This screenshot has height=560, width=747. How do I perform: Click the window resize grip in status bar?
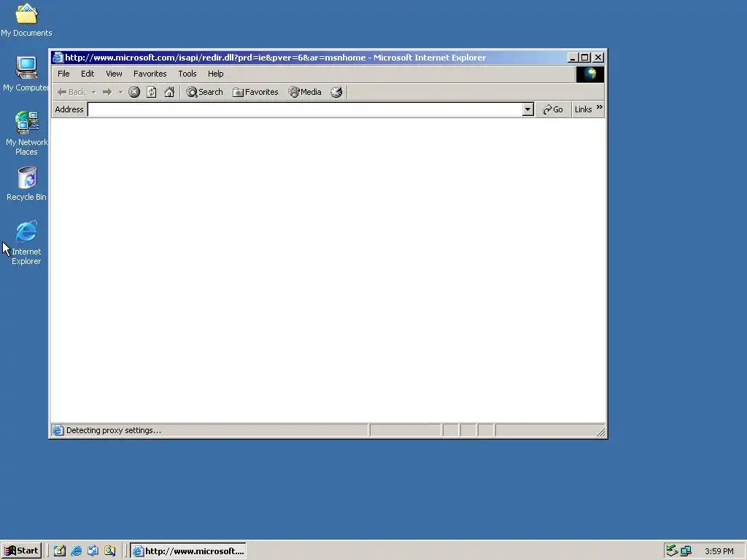click(601, 432)
